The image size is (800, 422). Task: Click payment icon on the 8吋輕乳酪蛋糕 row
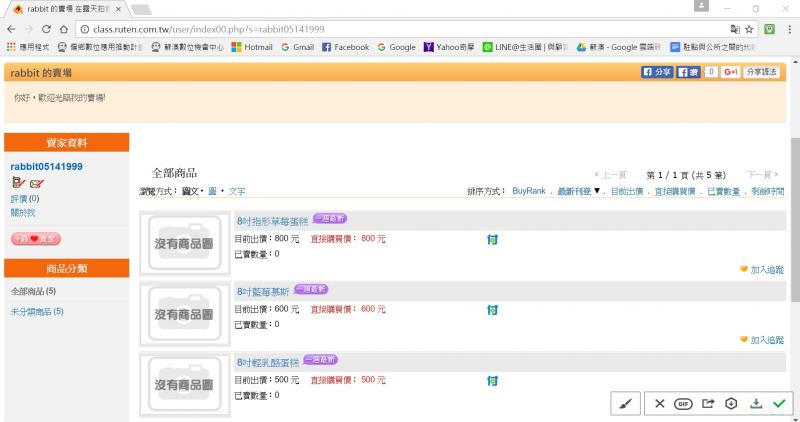pos(492,381)
